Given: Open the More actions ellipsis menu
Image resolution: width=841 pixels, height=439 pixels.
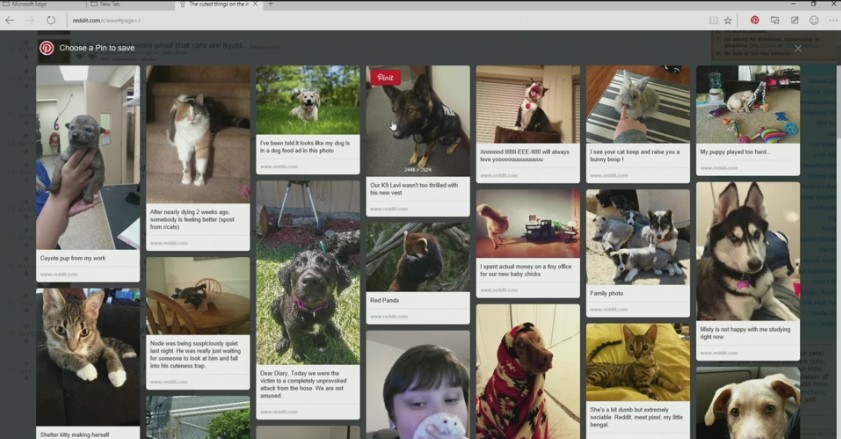Looking at the screenshot, I should click(x=832, y=19).
